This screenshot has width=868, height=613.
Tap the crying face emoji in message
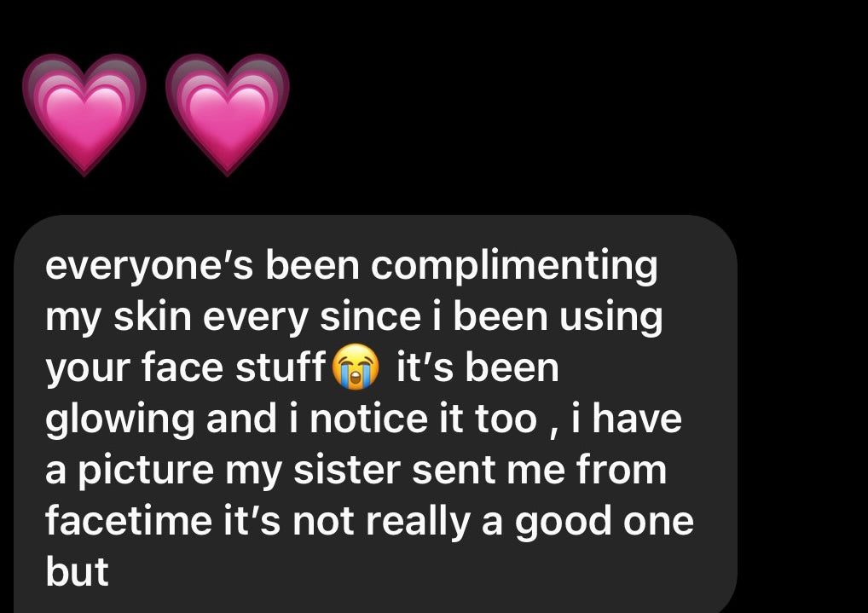click(x=356, y=369)
